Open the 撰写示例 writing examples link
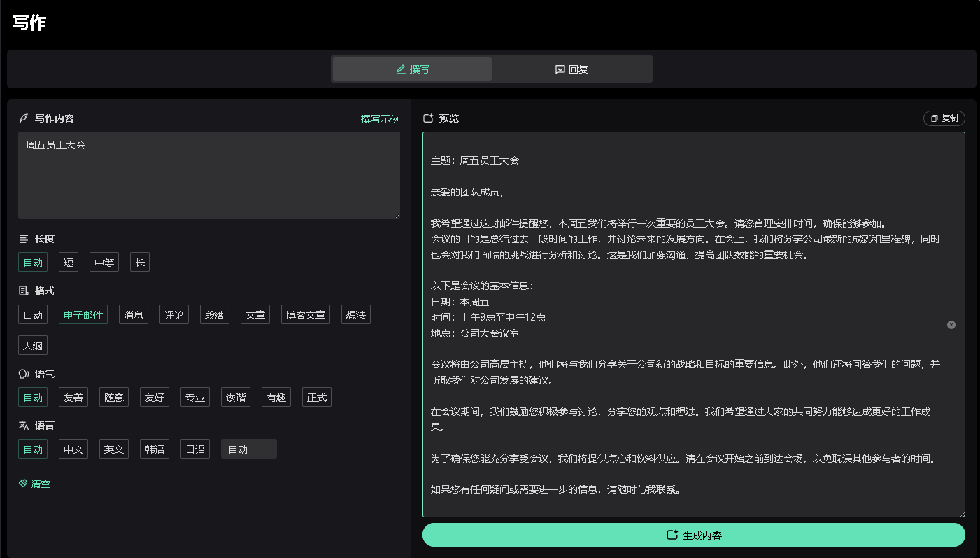The height and width of the screenshot is (558, 980). [380, 119]
